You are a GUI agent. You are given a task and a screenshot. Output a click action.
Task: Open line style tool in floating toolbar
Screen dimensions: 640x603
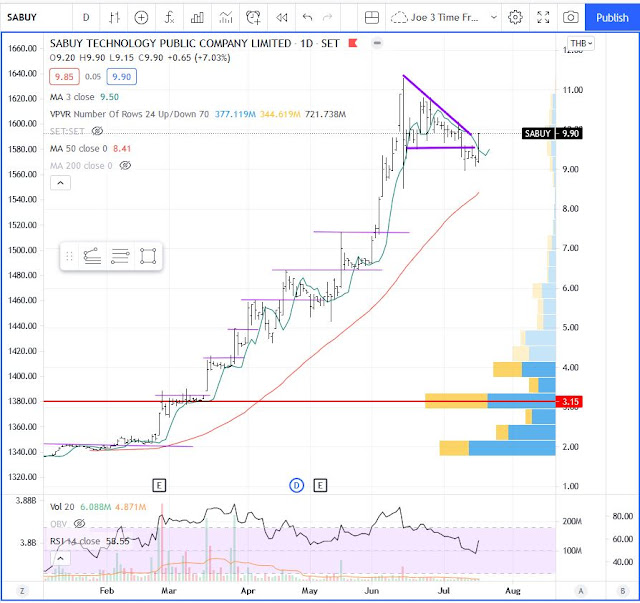(x=92, y=256)
